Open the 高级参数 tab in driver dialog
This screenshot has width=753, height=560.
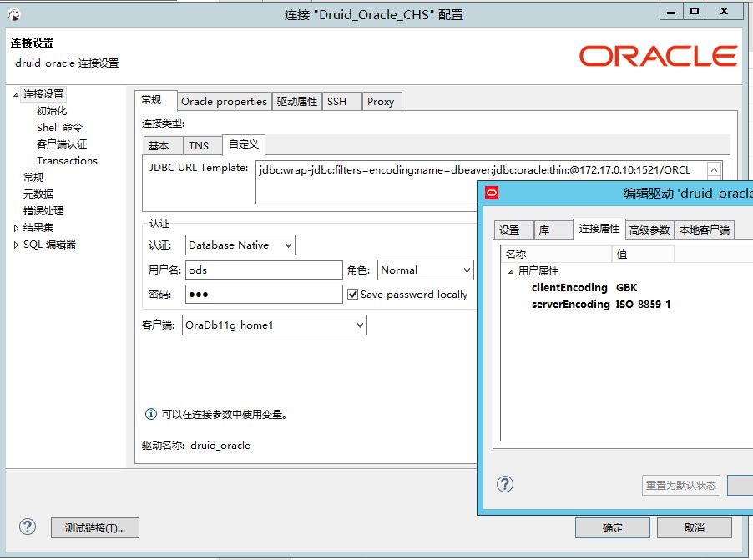(x=649, y=230)
